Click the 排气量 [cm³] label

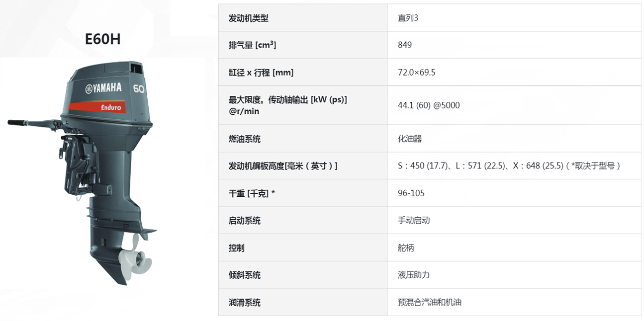253,45
